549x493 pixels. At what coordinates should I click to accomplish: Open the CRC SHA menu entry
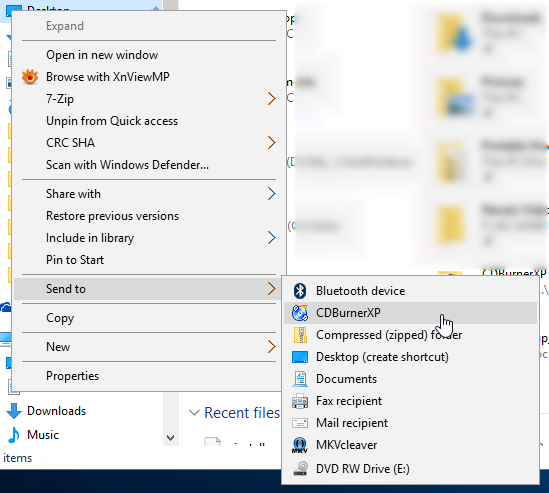coord(149,143)
